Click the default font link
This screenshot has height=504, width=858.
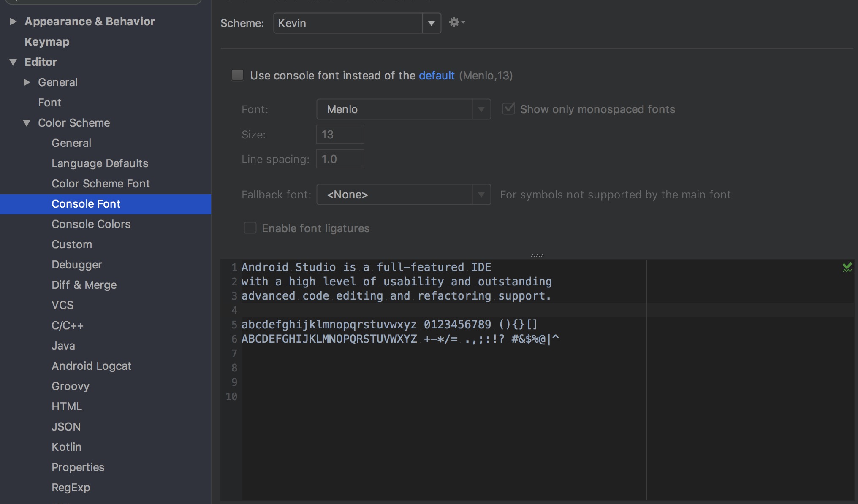(x=436, y=76)
